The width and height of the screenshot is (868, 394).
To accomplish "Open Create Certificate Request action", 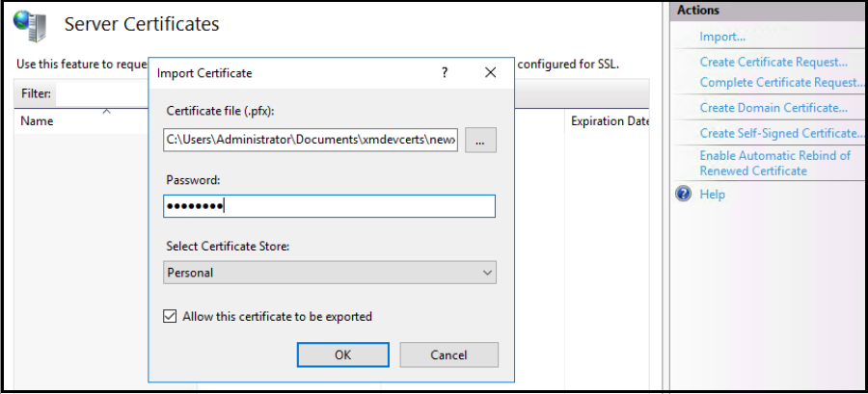I will (x=773, y=62).
